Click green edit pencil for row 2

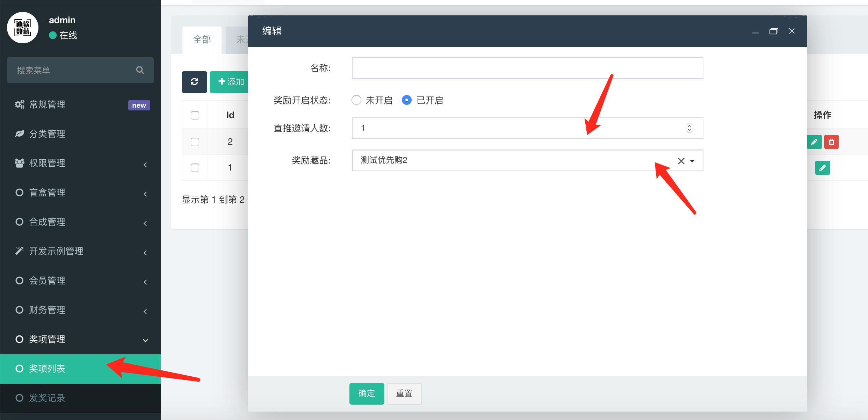pyautogui.click(x=814, y=142)
